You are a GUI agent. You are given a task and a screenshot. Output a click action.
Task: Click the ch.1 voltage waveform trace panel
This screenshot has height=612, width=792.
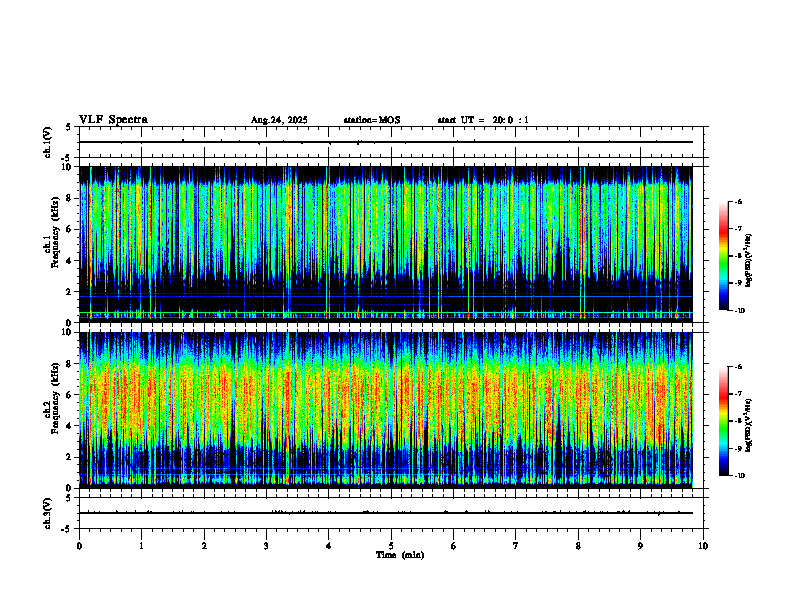tap(391, 142)
